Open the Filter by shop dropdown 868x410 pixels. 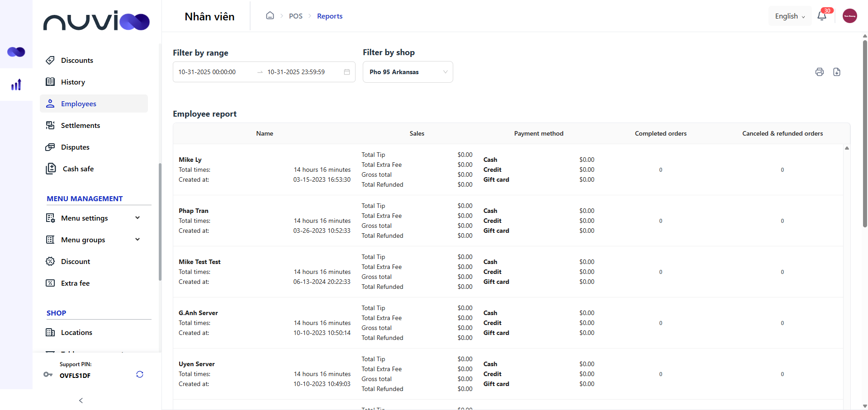tap(407, 72)
